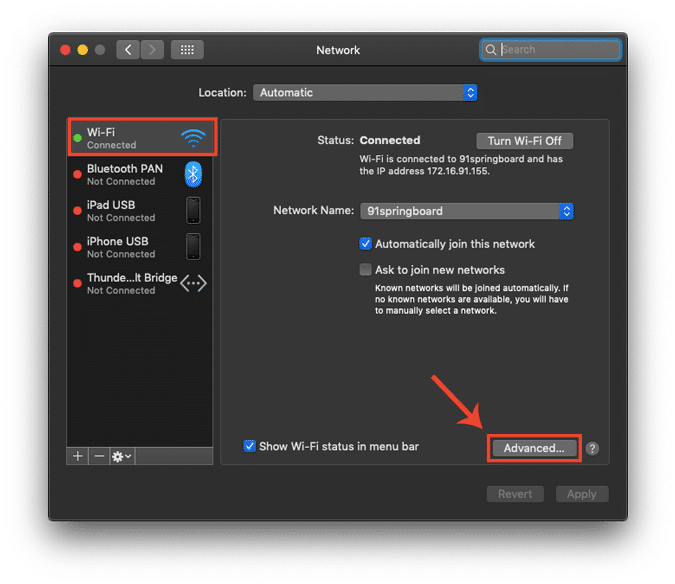Click Turn Wi-Fi Off button
The width and height of the screenshot is (675, 584).
point(524,141)
